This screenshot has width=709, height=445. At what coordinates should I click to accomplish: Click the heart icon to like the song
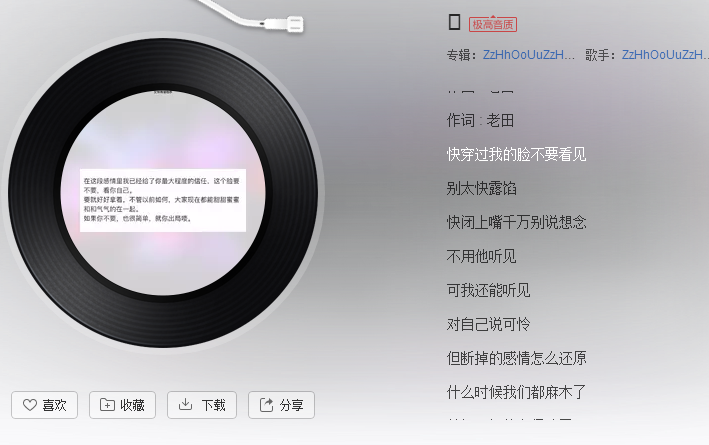[30, 405]
